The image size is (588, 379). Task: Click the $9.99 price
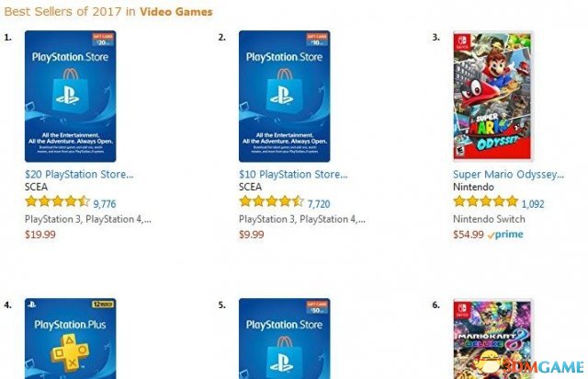tap(252, 235)
